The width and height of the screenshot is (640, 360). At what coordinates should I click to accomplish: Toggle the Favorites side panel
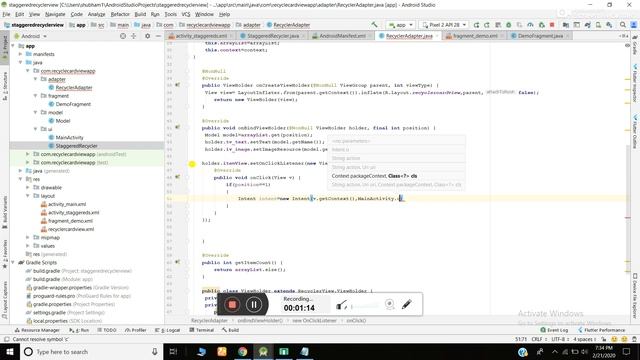pos(4,254)
